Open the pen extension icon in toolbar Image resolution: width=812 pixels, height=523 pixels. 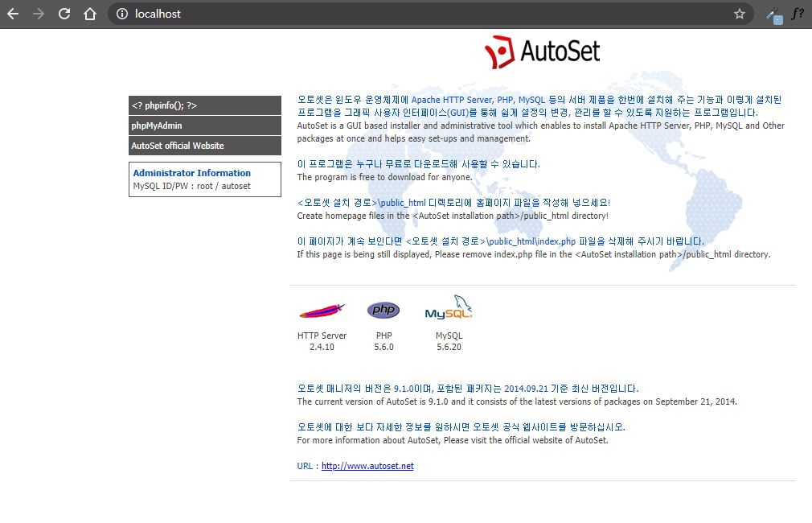pyautogui.click(x=774, y=15)
